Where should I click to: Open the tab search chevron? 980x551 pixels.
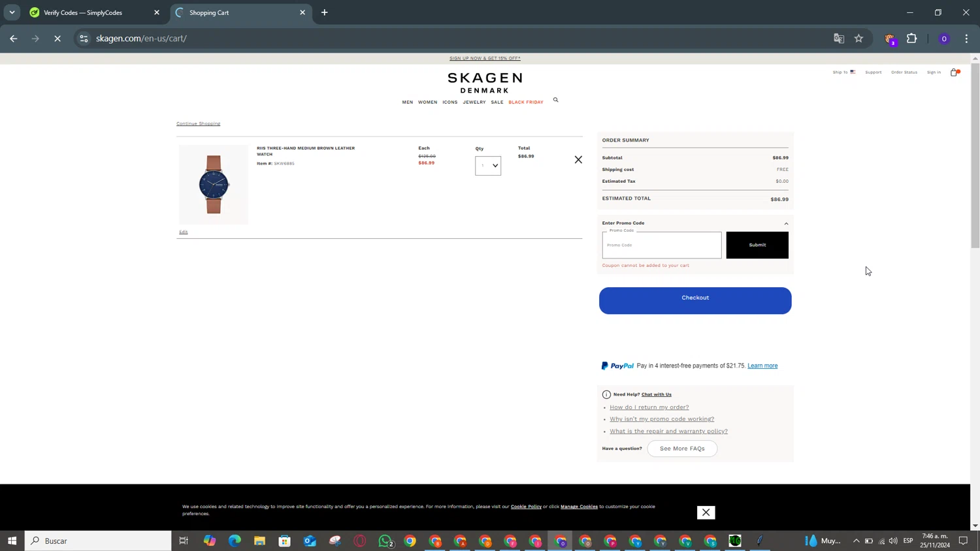(x=12, y=12)
